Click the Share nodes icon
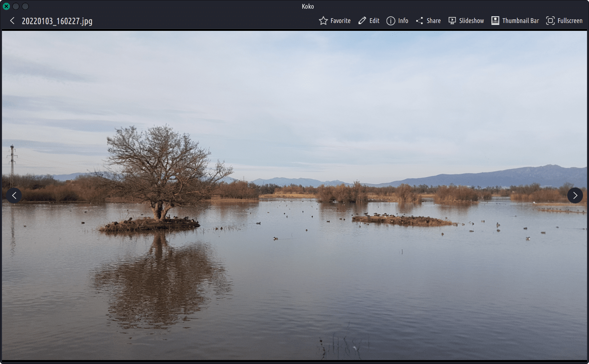Image resolution: width=589 pixels, height=364 pixels. 419,21
